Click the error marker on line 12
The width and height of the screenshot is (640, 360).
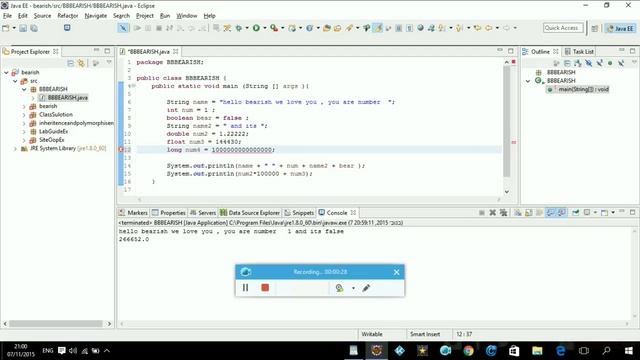click(121, 150)
